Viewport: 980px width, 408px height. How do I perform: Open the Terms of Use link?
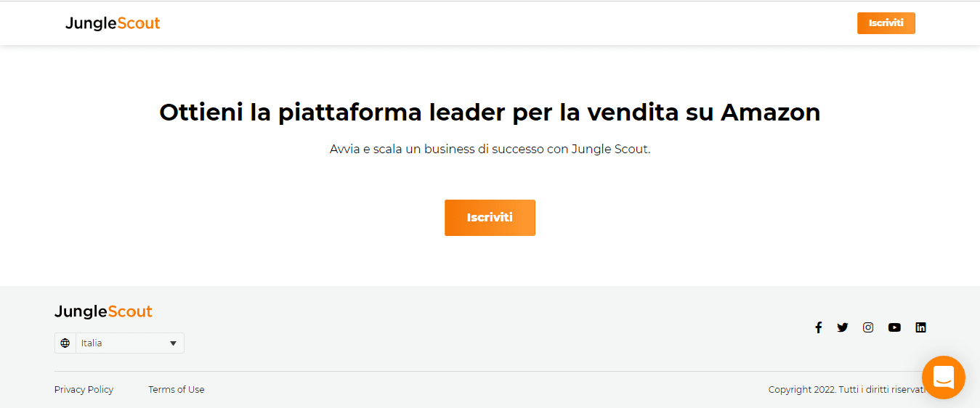tap(177, 390)
